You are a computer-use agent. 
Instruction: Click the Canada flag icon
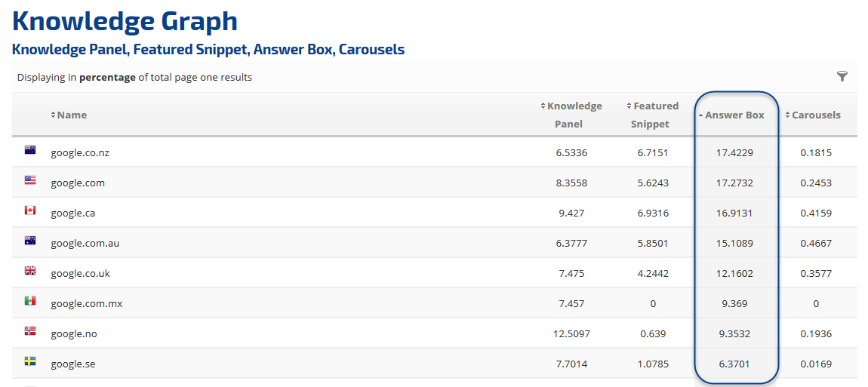(x=30, y=210)
